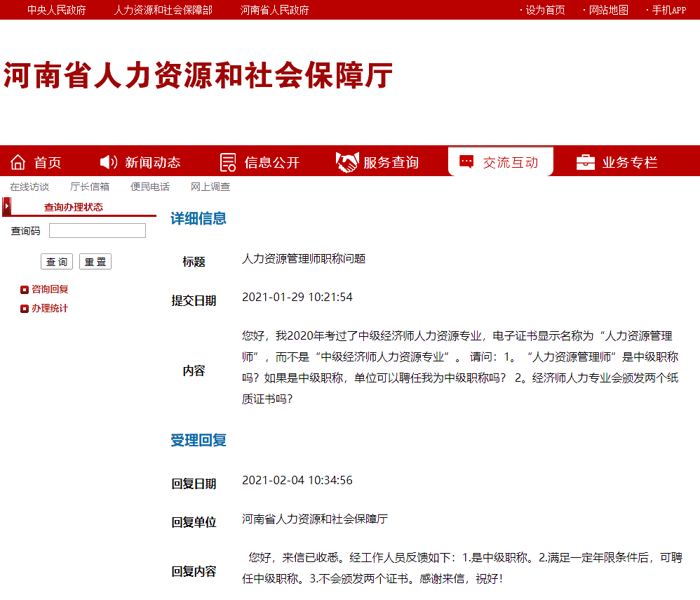Open 中央人民政府 link in top bar

[x=56, y=10]
